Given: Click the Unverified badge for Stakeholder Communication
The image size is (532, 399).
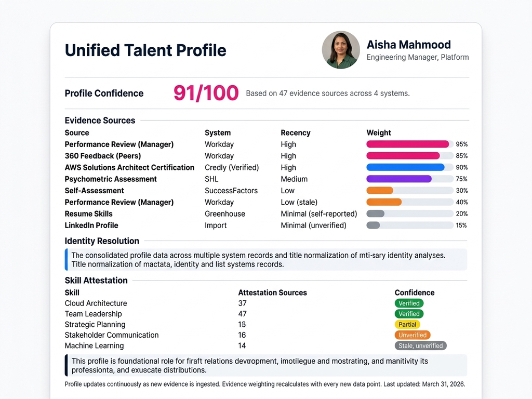Looking at the screenshot, I should click(x=413, y=335).
